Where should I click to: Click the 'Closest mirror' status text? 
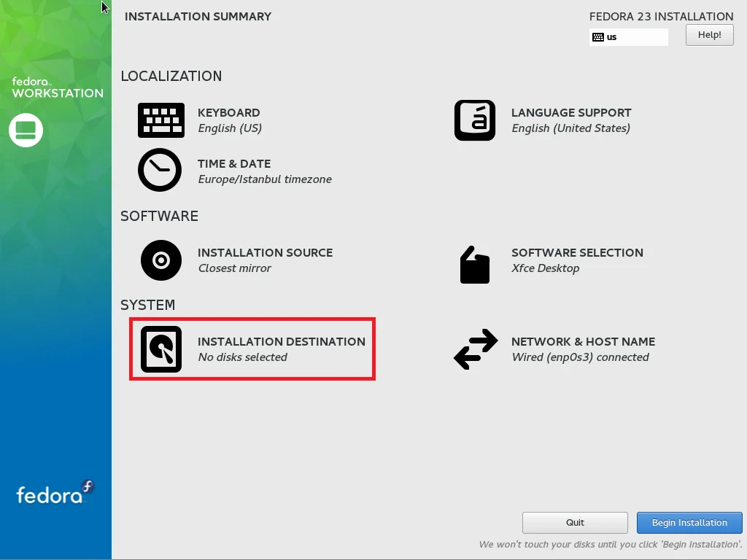pyautogui.click(x=234, y=268)
